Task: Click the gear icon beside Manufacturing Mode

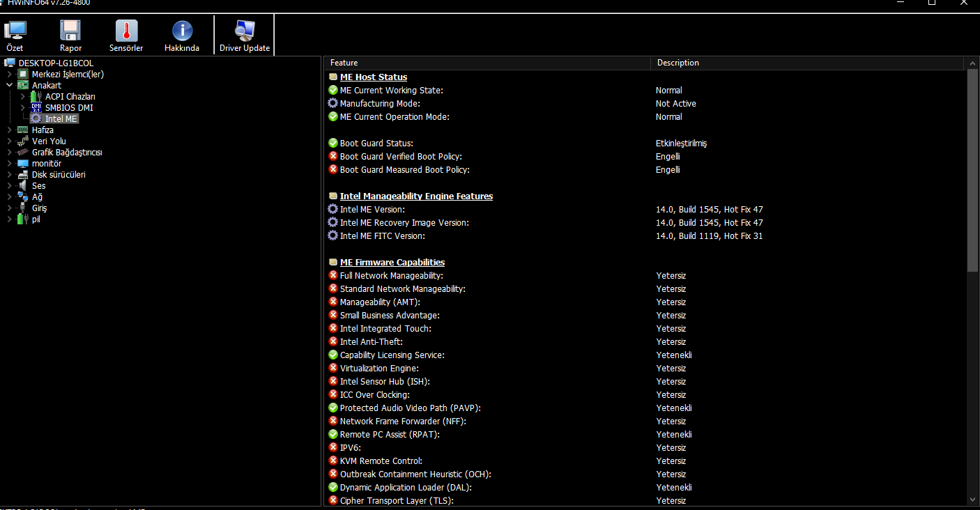Action: pyautogui.click(x=333, y=103)
